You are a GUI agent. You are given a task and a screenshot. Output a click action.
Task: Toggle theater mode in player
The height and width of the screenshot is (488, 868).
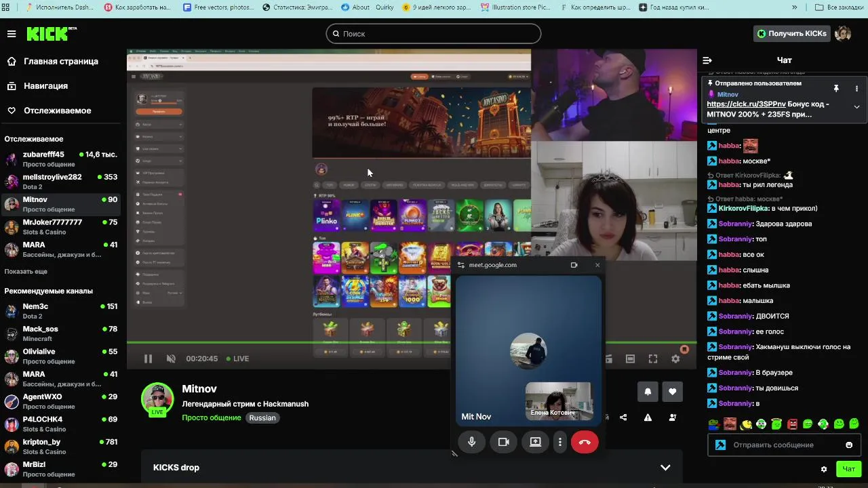point(630,359)
